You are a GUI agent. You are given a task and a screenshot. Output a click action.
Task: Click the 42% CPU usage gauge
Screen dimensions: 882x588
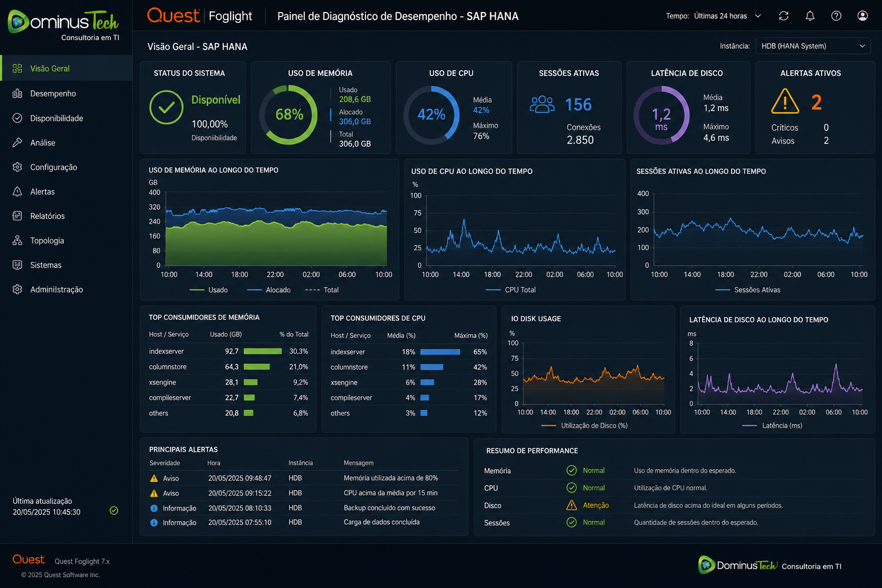[432, 115]
